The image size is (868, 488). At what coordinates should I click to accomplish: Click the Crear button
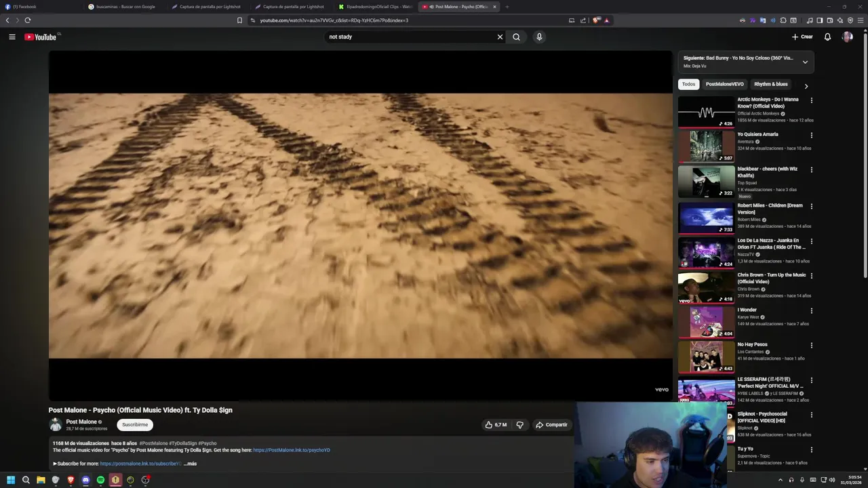pos(802,37)
